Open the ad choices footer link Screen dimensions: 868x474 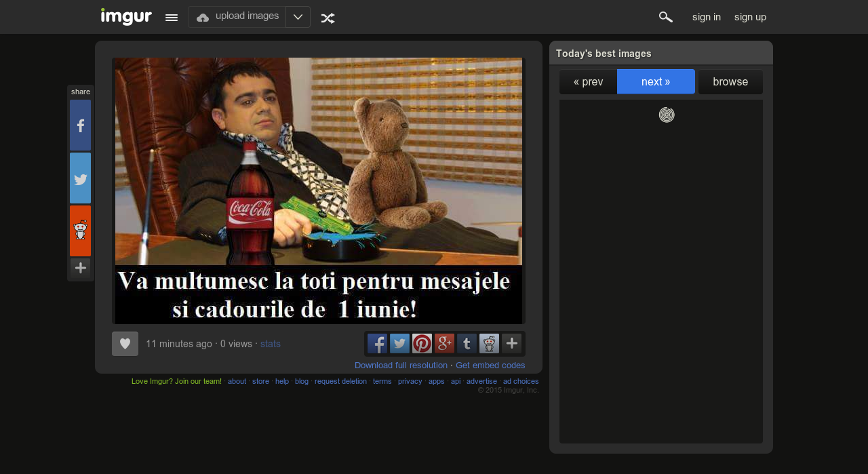521,381
